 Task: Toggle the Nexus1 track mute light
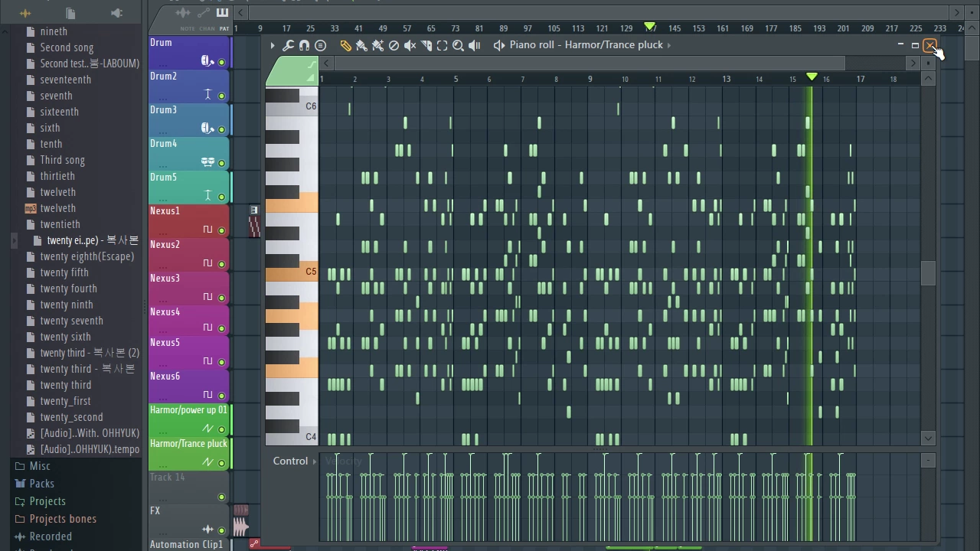pyautogui.click(x=222, y=230)
